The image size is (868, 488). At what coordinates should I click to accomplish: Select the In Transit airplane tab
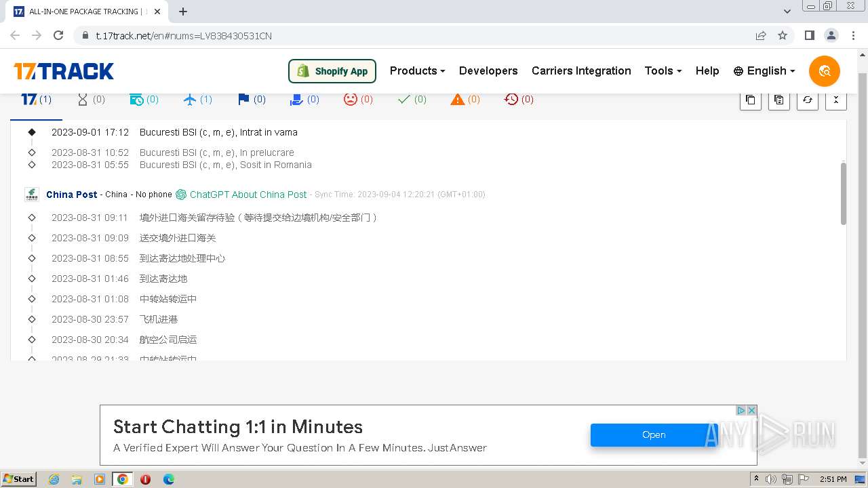197,100
